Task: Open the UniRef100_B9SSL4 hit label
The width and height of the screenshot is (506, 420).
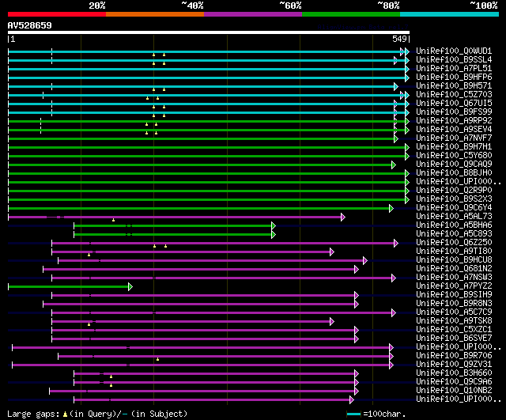Action: [454, 60]
